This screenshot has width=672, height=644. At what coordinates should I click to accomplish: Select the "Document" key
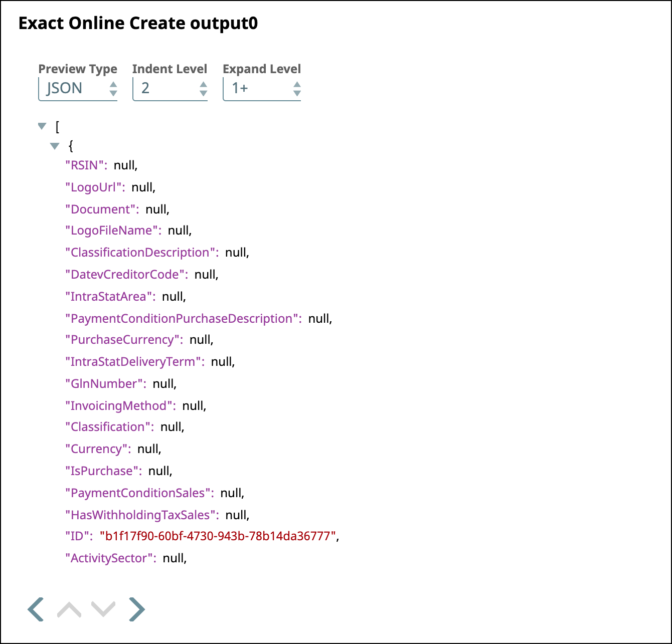click(102, 209)
